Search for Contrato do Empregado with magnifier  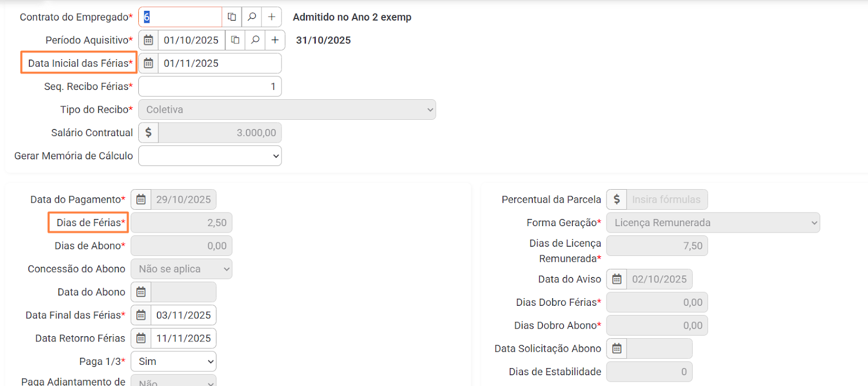click(252, 17)
